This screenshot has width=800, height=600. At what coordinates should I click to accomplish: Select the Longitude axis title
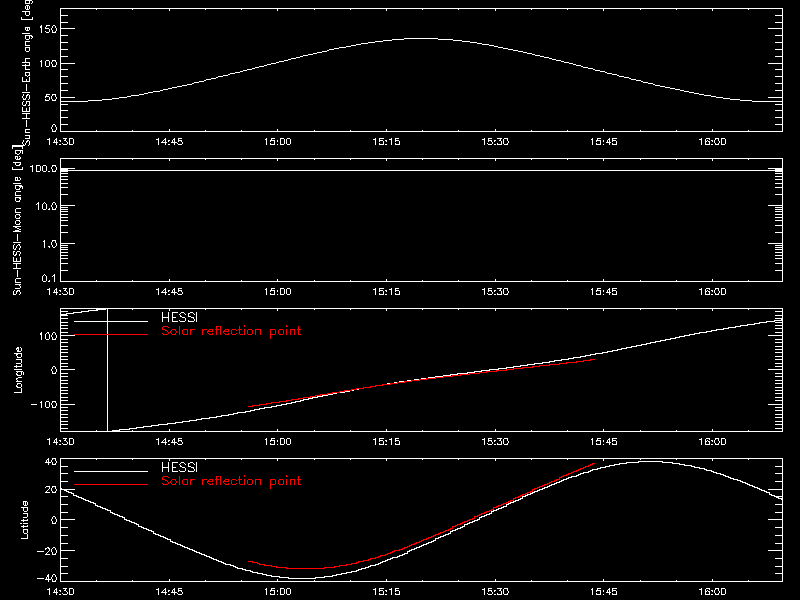18,370
